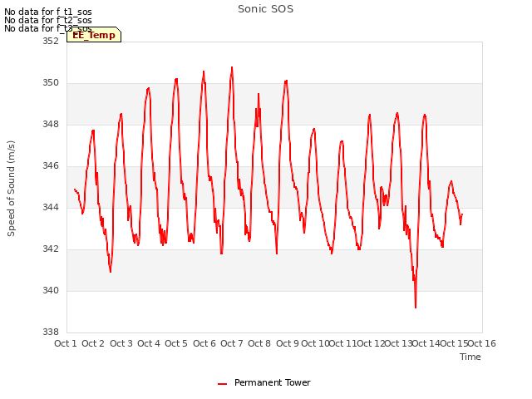Screen dimensions: 532x399
Task: Click the Oct 8 x-axis tick label
Action: 259,343
